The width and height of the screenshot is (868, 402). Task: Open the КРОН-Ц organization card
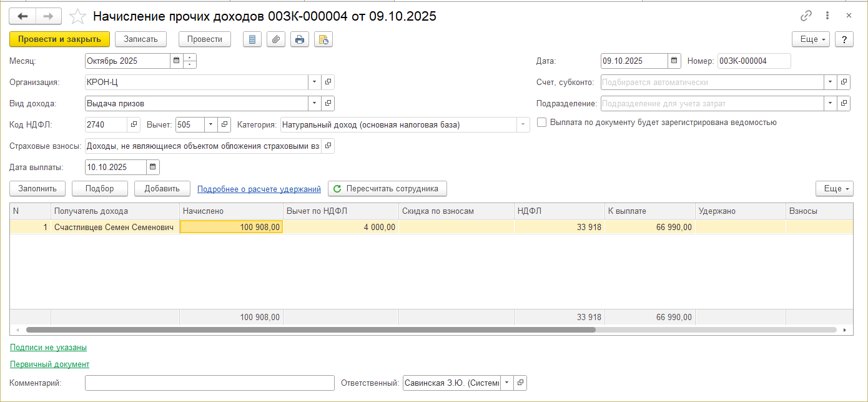(328, 83)
